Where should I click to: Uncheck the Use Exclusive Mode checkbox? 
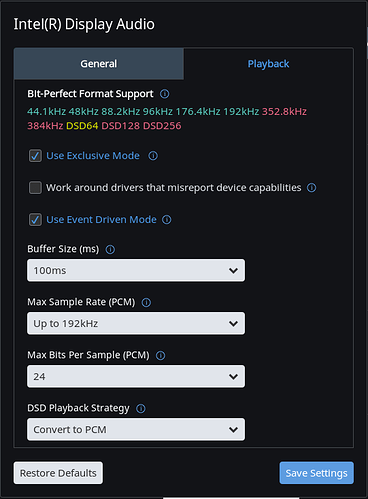coord(35,156)
